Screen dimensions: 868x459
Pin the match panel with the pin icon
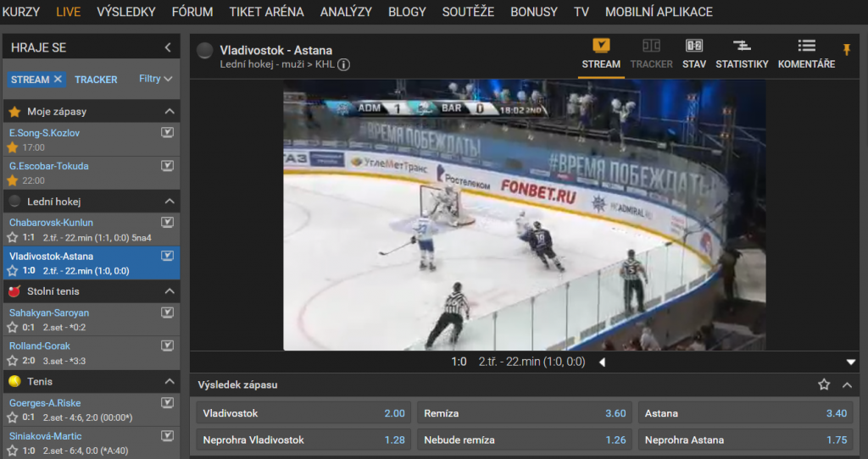[847, 50]
